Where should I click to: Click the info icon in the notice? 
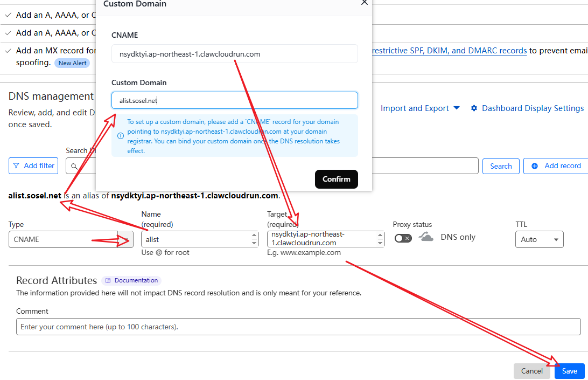121,136
